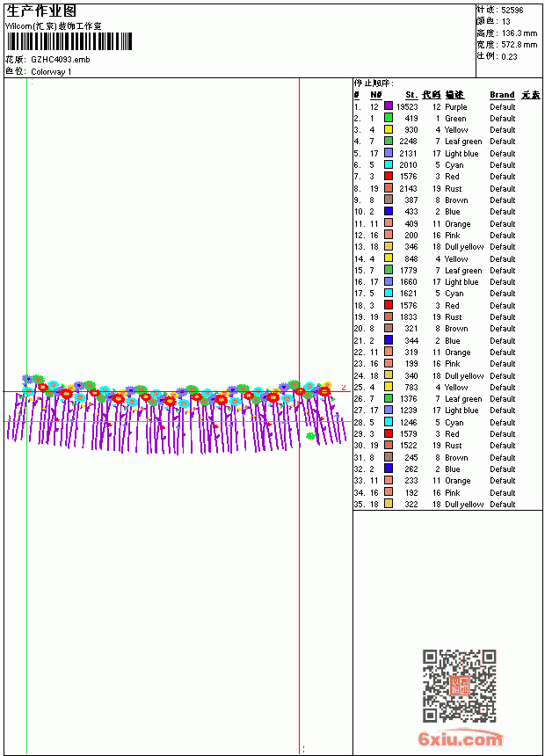
Task: Click the purple swatch in row 1
Action: tap(389, 106)
